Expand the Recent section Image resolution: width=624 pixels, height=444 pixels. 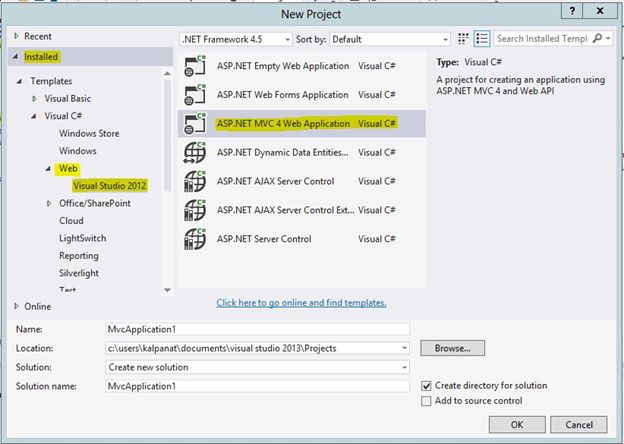point(16,36)
